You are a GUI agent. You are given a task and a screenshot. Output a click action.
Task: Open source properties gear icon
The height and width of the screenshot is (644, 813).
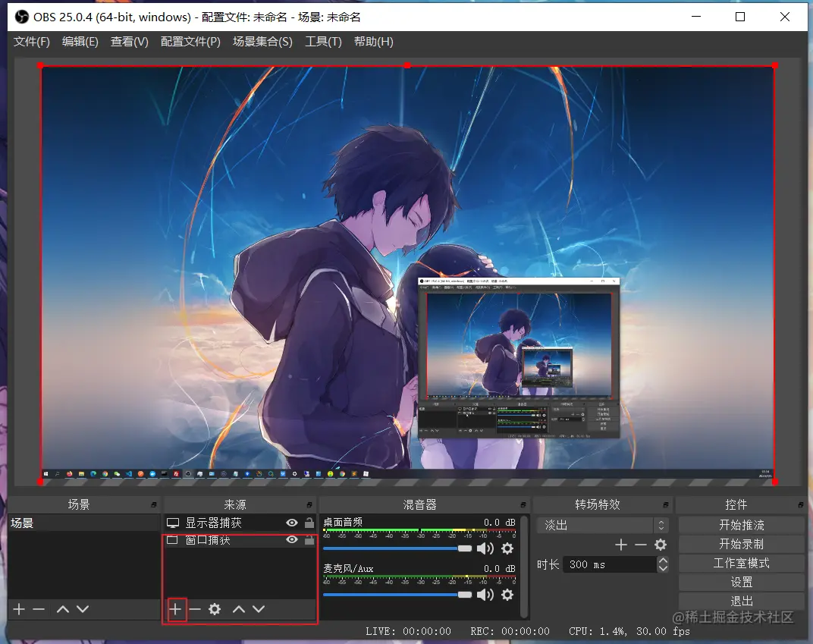[x=215, y=609]
